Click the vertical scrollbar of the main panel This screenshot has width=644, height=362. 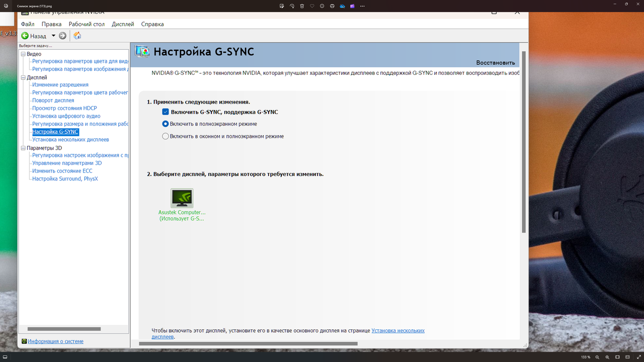(x=524, y=142)
